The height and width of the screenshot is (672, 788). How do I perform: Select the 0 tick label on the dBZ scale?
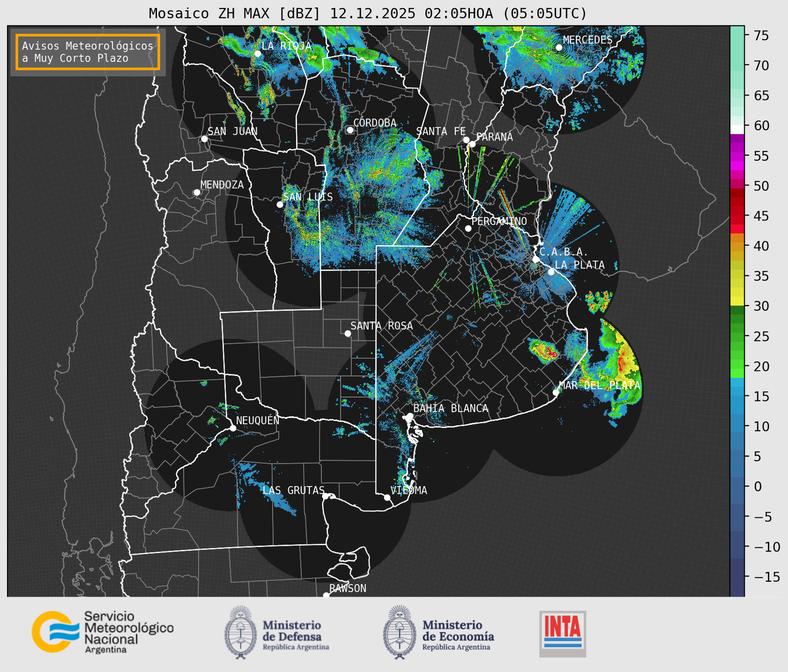[758, 487]
